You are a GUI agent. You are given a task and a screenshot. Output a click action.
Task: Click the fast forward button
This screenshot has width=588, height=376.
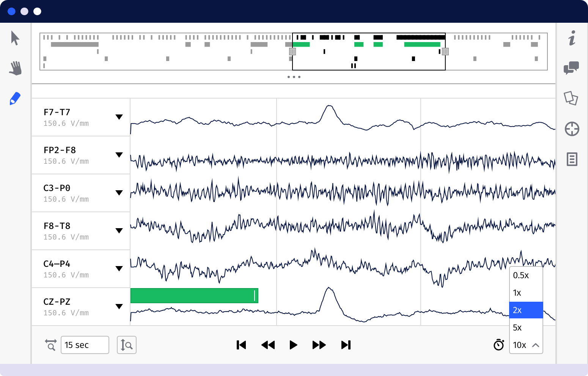point(319,345)
